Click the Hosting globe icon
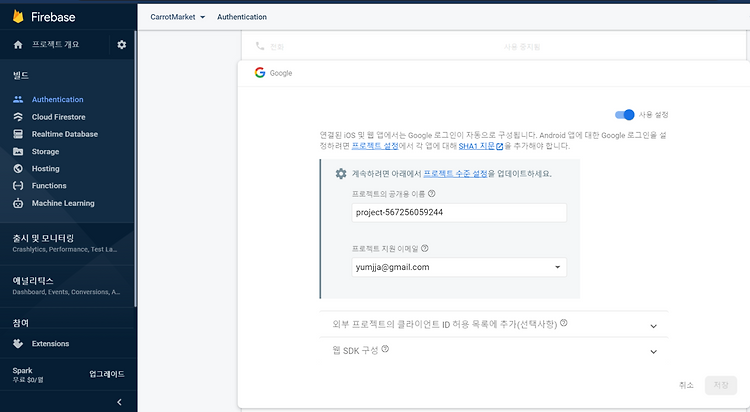 18,168
